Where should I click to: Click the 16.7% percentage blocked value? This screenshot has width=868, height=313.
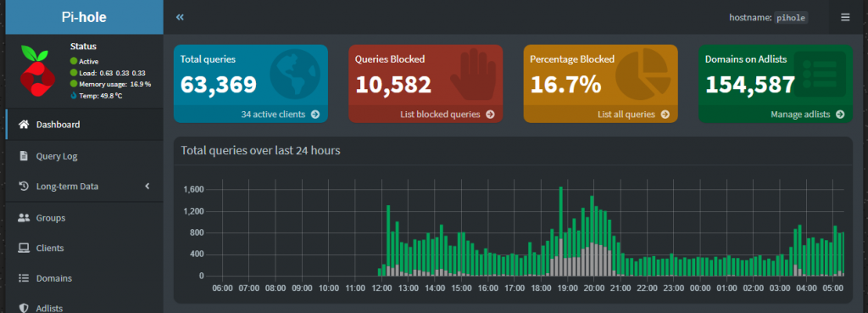click(x=565, y=84)
